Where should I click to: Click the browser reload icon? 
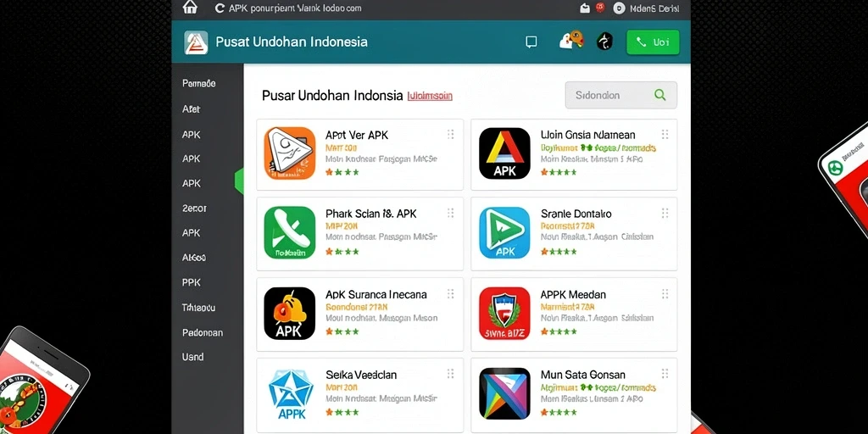[220, 8]
